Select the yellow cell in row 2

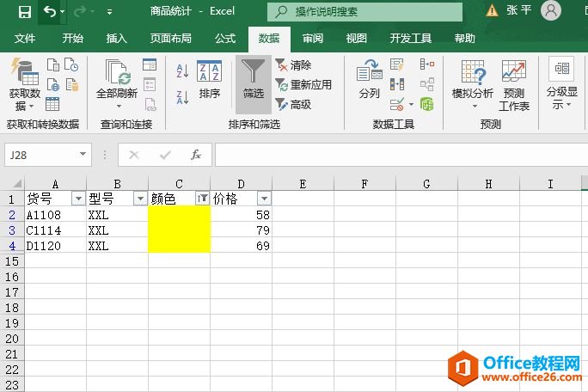(180, 215)
